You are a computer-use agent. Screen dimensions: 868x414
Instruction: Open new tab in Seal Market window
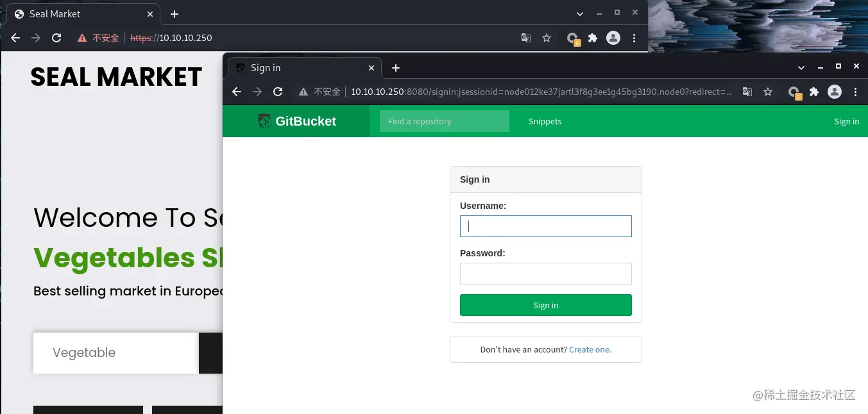click(x=174, y=14)
